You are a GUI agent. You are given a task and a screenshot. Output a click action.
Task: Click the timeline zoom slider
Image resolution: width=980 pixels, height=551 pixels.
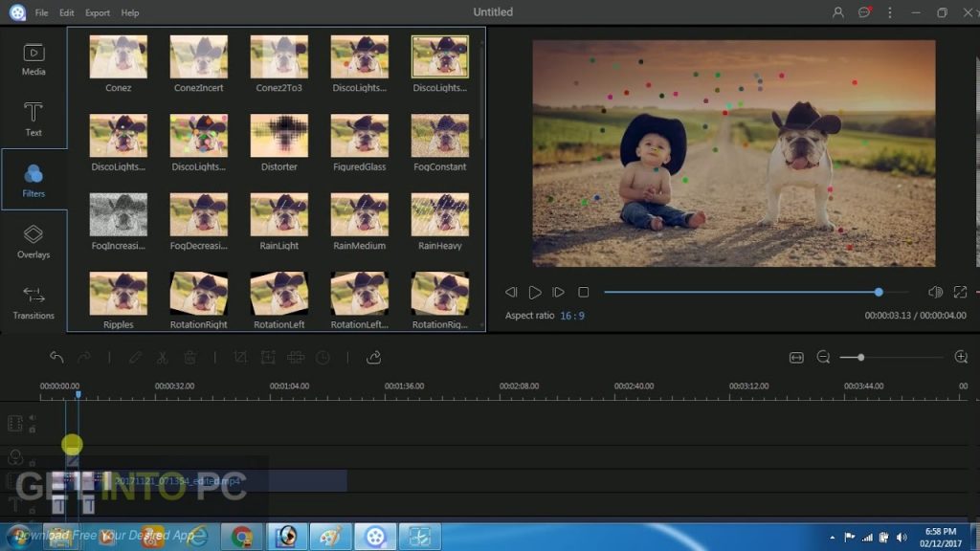[891, 358]
